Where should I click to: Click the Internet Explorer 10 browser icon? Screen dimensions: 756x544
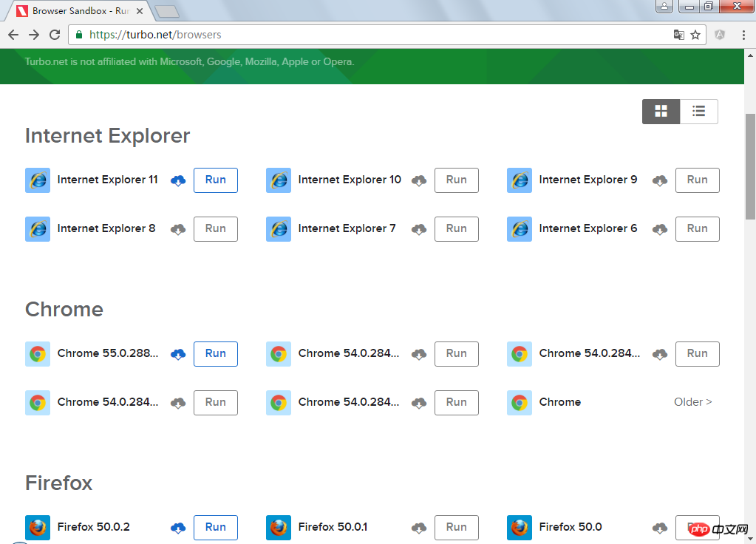point(279,180)
